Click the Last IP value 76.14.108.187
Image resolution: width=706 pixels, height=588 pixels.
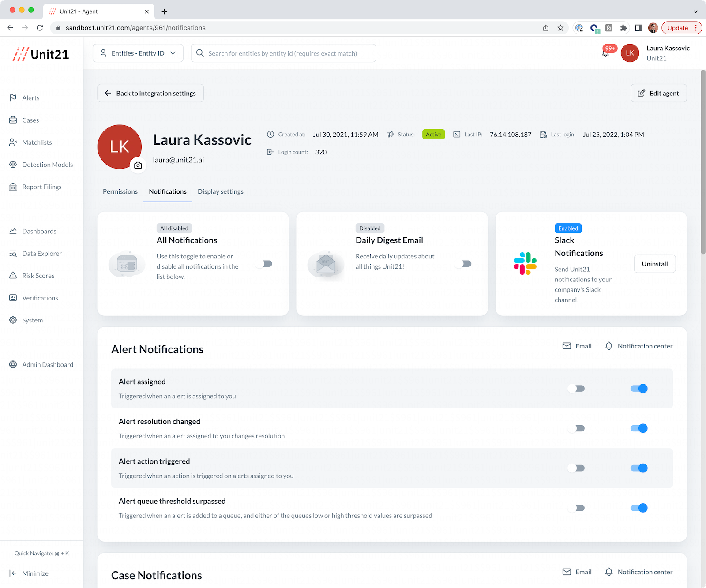(x=511, y=135)
